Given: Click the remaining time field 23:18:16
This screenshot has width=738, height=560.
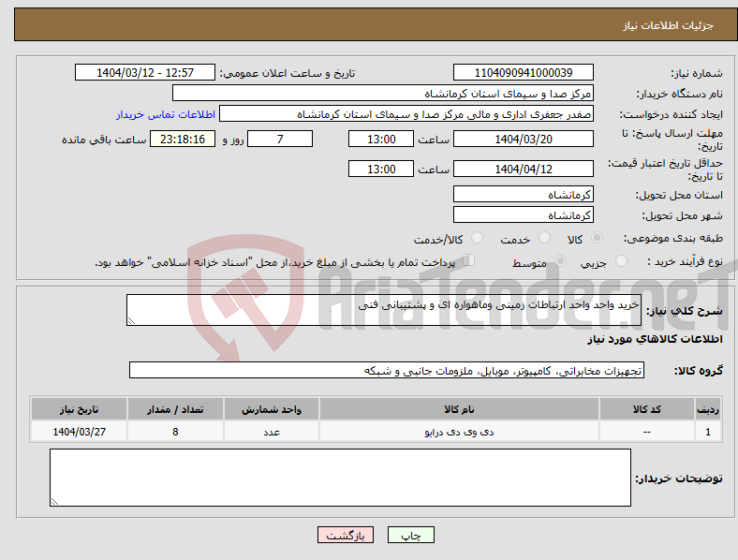Looking at the screenshot, I should (183, 140).
